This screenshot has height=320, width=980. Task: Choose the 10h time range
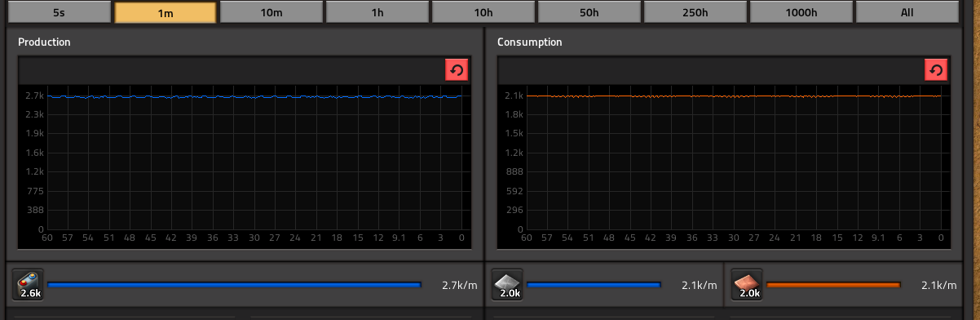483,12
